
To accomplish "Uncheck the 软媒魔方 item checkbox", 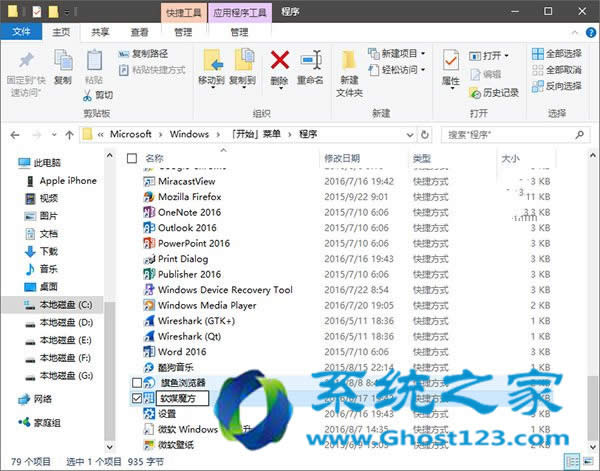I will pos(136,398).
